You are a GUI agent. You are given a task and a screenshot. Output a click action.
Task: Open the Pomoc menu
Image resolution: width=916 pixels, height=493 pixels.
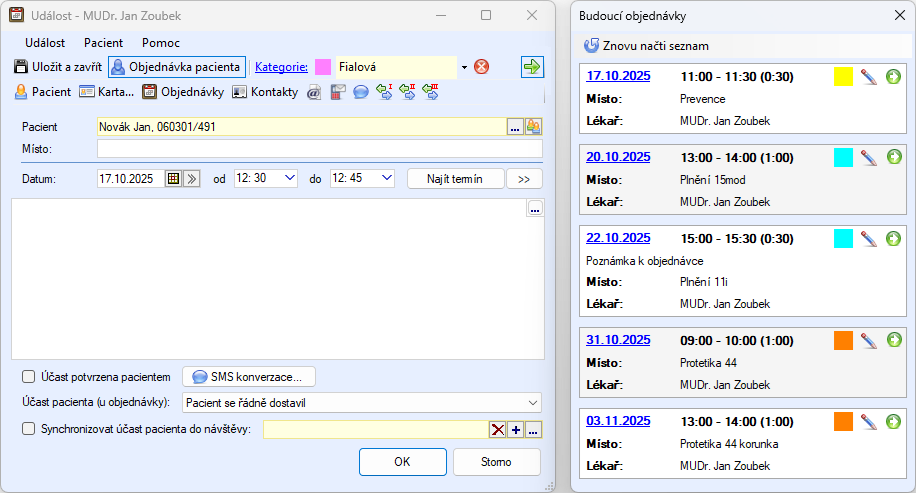pos(161,43)
